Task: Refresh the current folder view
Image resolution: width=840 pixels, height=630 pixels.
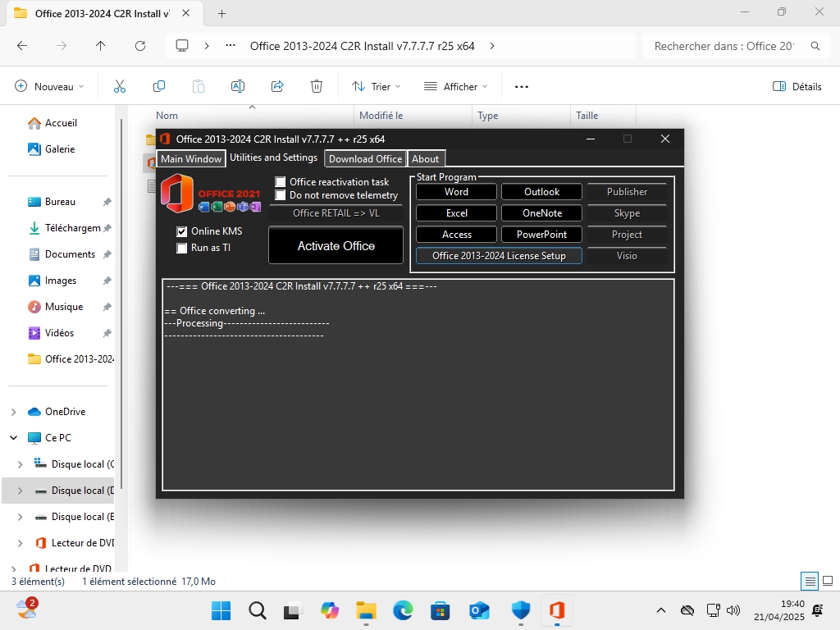Action: pos(140,46)
